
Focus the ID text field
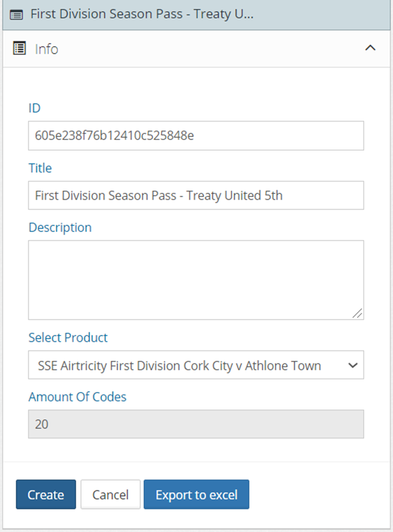point(196,136)
